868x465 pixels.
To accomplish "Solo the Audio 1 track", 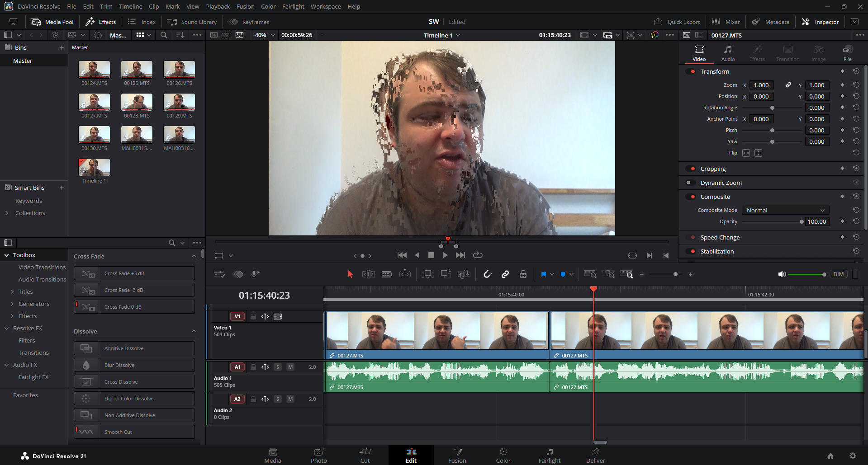I will (278, 367).
